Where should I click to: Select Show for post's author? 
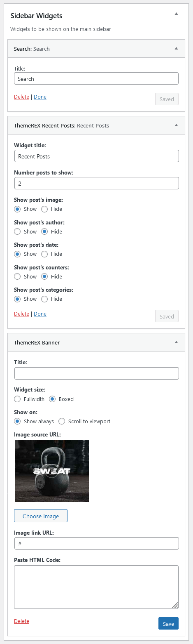17,231
